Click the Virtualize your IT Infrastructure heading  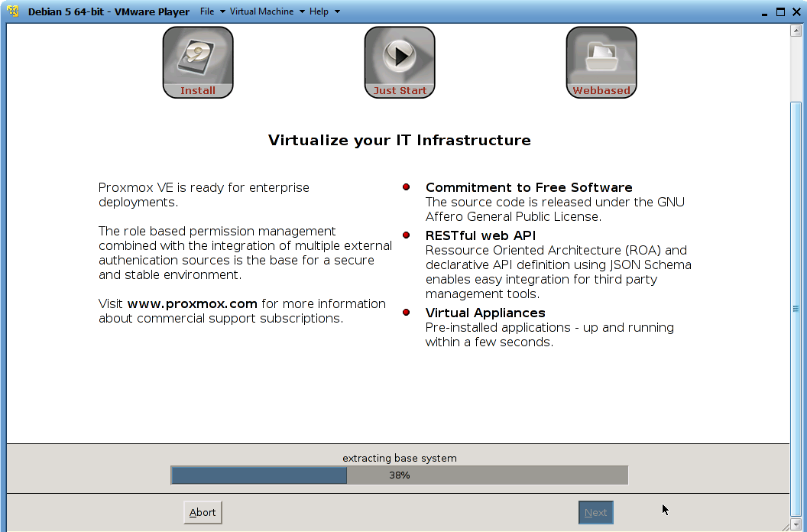click(x=400, y=140)
